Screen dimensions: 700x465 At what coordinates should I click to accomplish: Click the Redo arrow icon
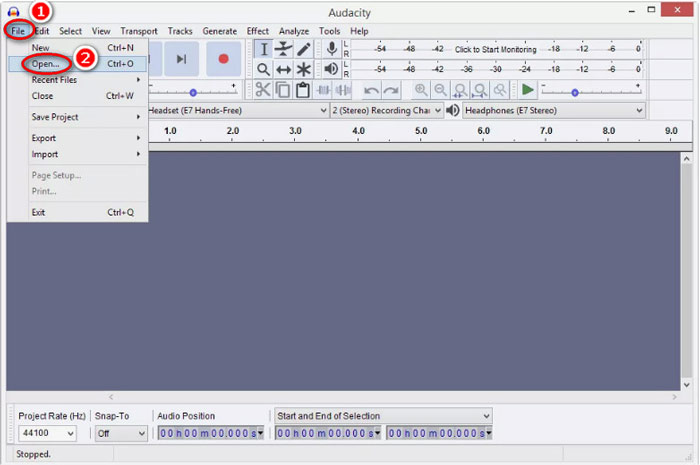(391, 91)
